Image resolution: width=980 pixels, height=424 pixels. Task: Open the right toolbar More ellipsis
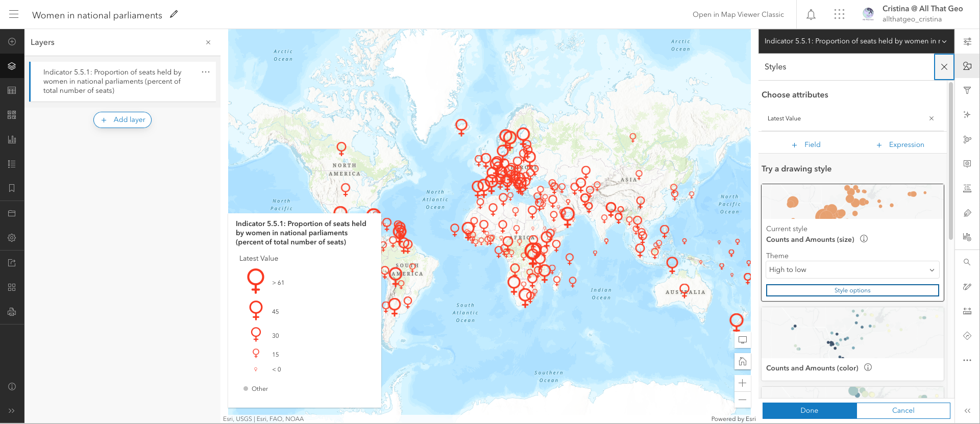click(x=967, y=360)
